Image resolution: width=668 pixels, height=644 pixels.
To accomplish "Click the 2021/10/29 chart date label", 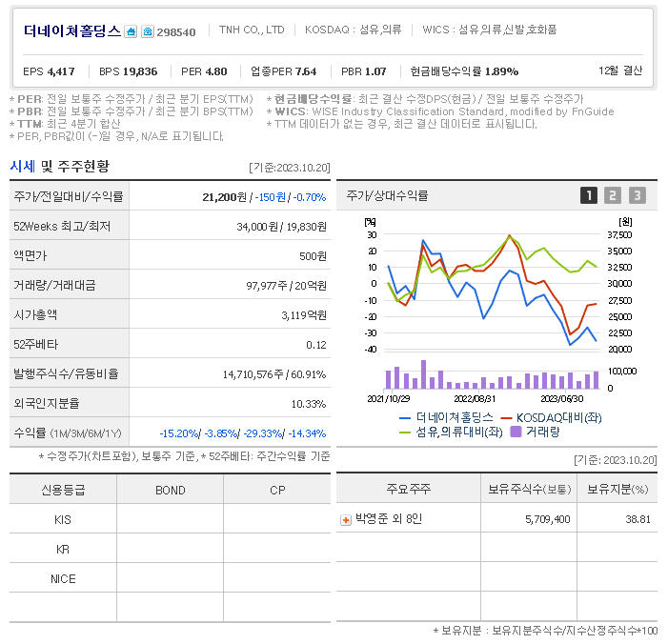I will (x=389, y=399).
